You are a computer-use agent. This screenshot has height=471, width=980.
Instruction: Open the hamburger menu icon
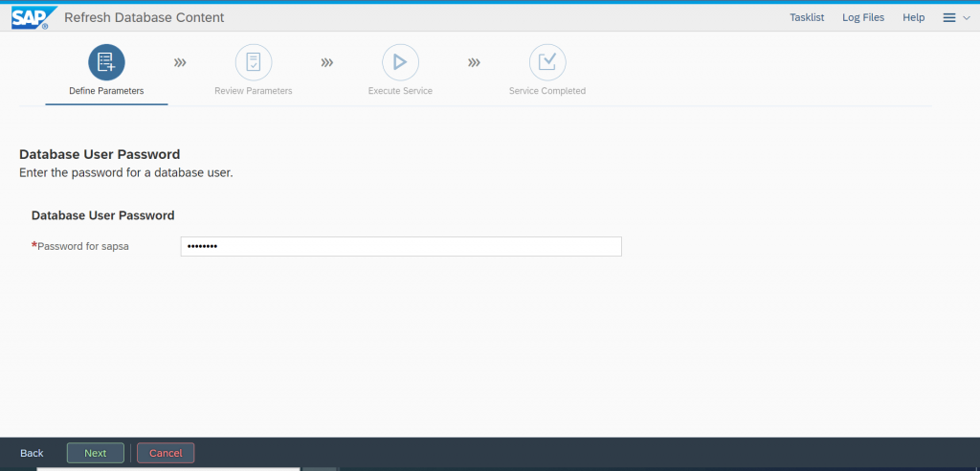948,18
